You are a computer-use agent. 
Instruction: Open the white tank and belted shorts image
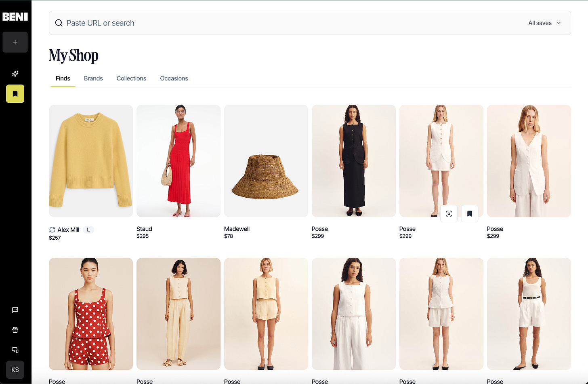[529, 314]
